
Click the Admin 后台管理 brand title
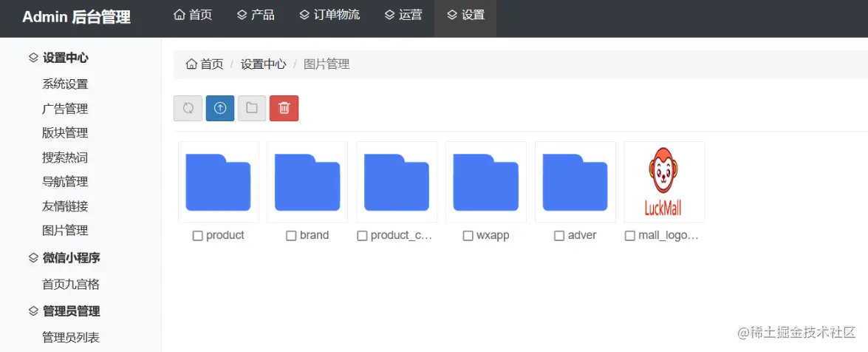click(x=76, y=17)
